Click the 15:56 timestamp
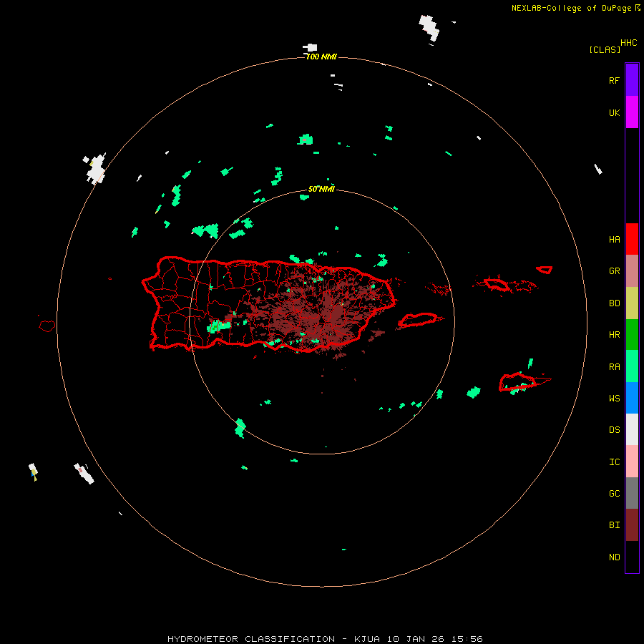This screenshot has height=644, width=644. 467,639
